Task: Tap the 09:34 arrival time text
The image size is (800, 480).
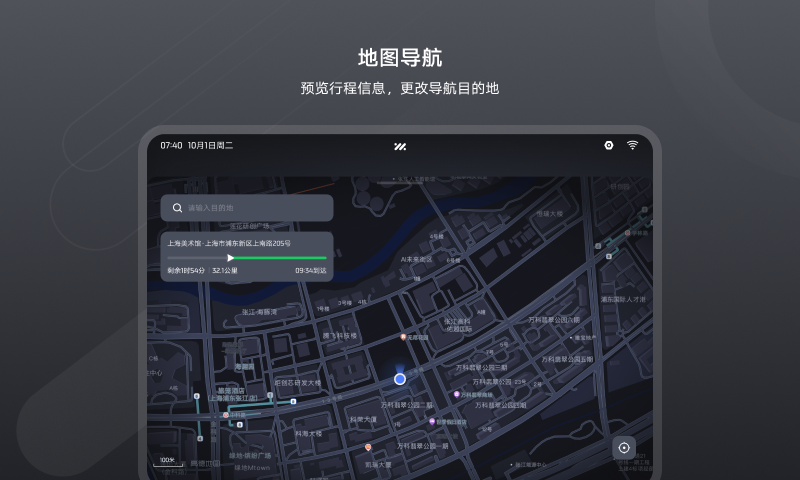Action: 310,270
